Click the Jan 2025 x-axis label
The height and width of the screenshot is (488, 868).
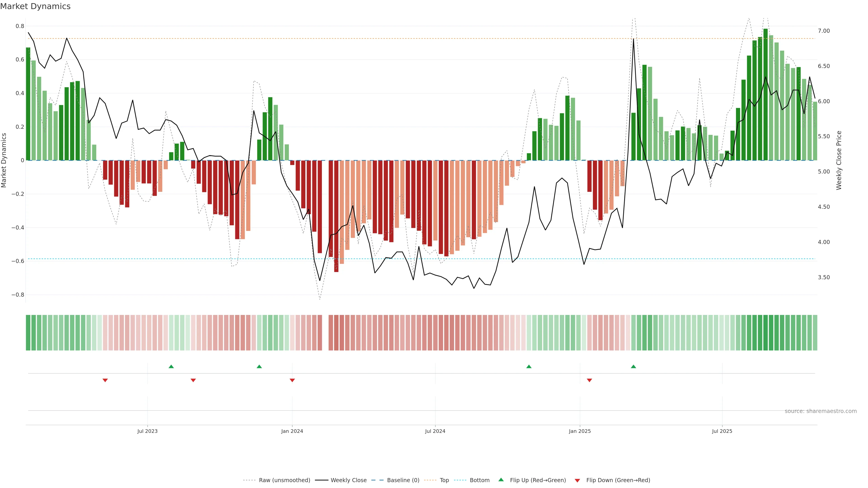[580, 431]
